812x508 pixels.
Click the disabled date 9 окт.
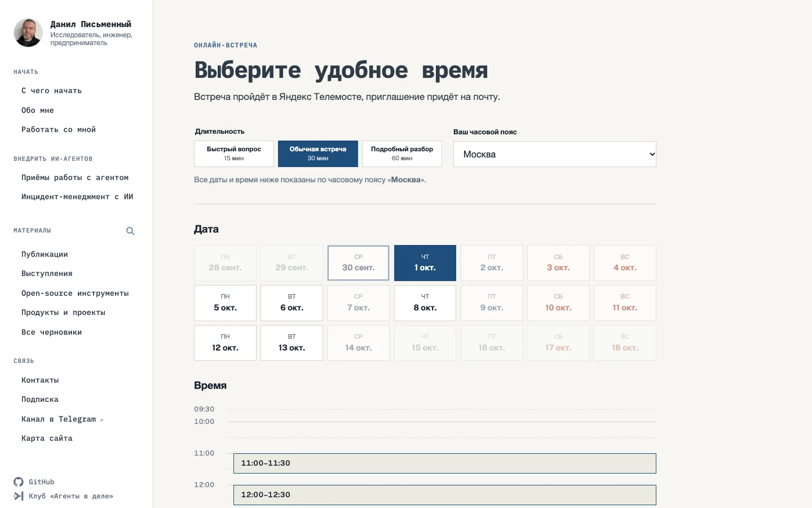tap(492, 303)
